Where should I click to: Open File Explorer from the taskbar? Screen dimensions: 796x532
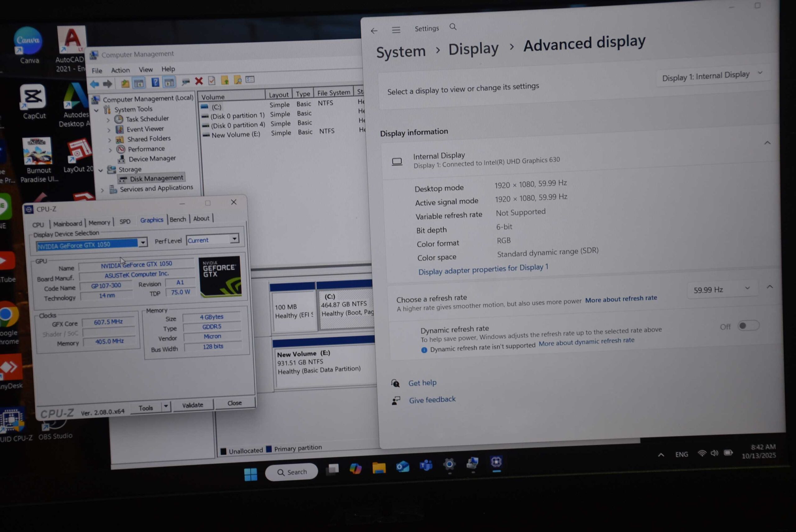click(379, 468)
